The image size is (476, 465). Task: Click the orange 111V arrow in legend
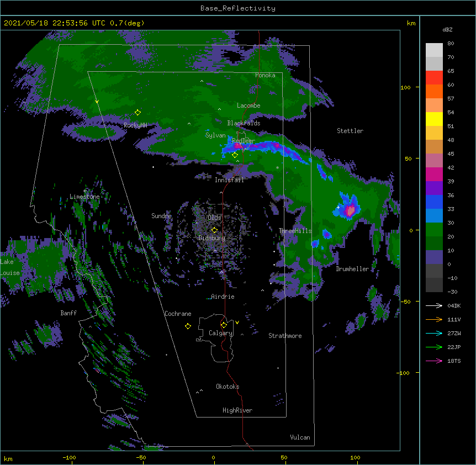coord(434,319)
